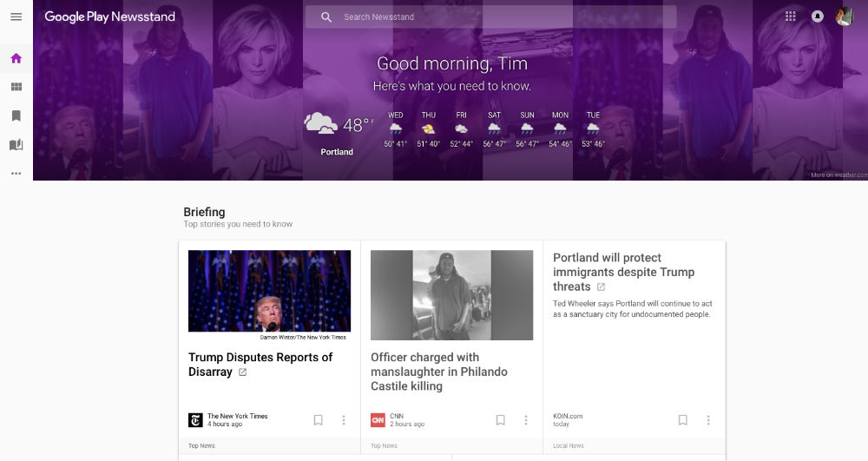Open the Google apps grid launcher
This screenshot has height=461, width=868.
click(790, 16)
